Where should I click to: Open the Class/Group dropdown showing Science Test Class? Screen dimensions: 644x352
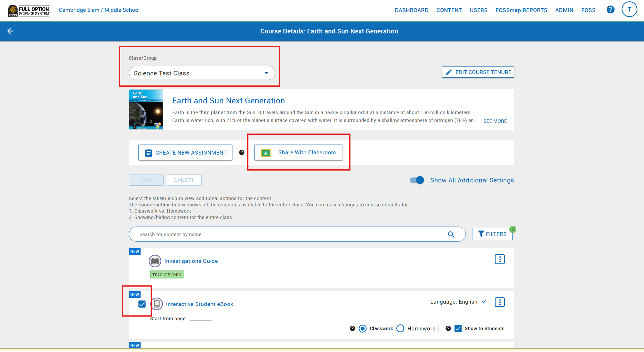coord(202,73)
